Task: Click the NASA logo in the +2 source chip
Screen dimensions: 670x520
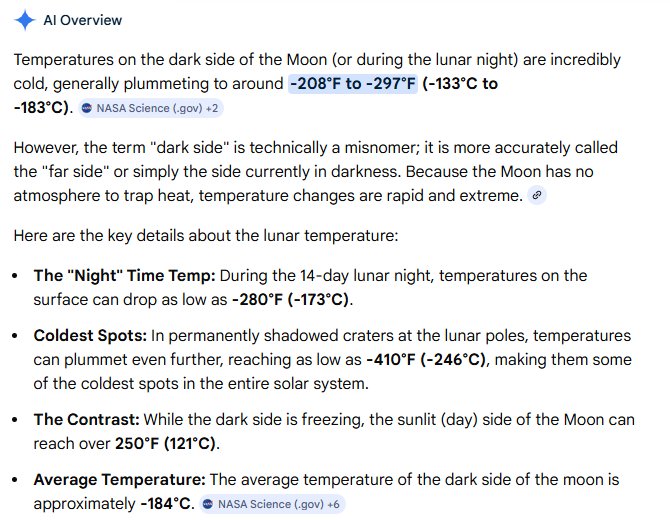Action: pos(88,107)
